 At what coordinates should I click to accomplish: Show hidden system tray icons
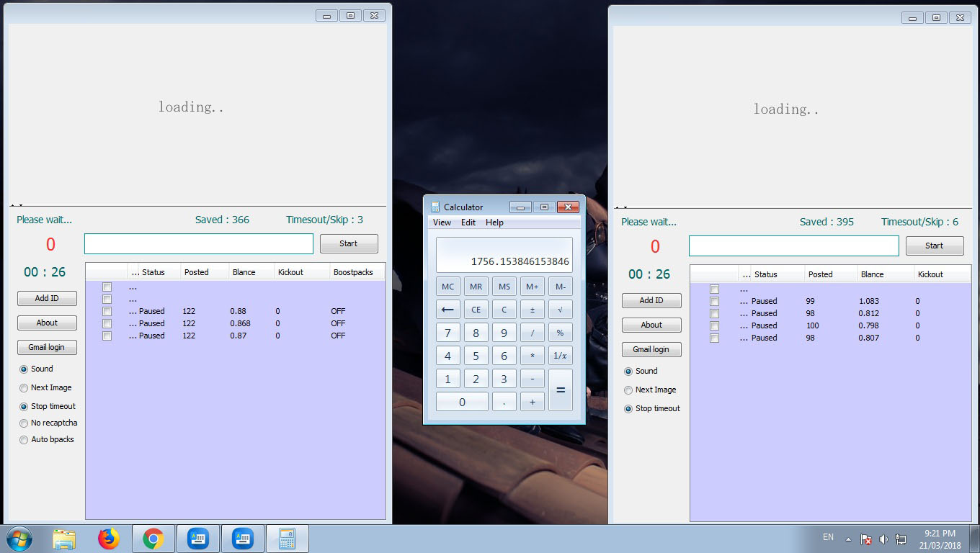(x=848, y=539)
